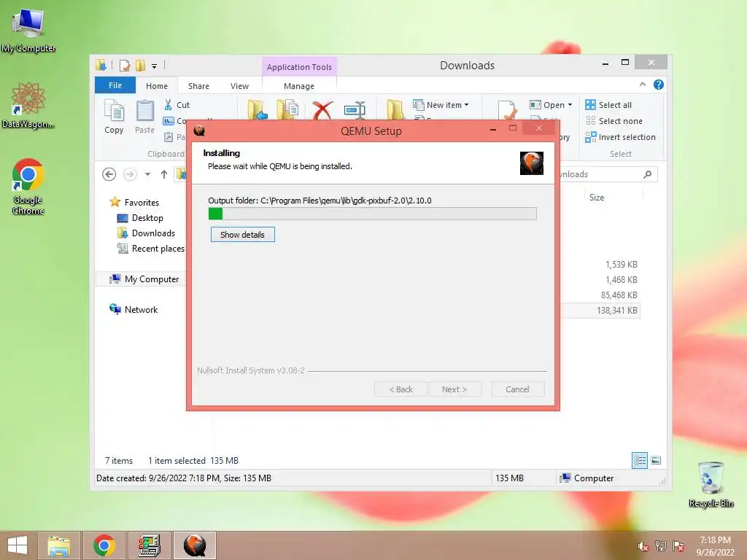The width and height of the screenshot is (747, 560).
Task: Switch to the Home ribbon tab
Action: point(157,86)
